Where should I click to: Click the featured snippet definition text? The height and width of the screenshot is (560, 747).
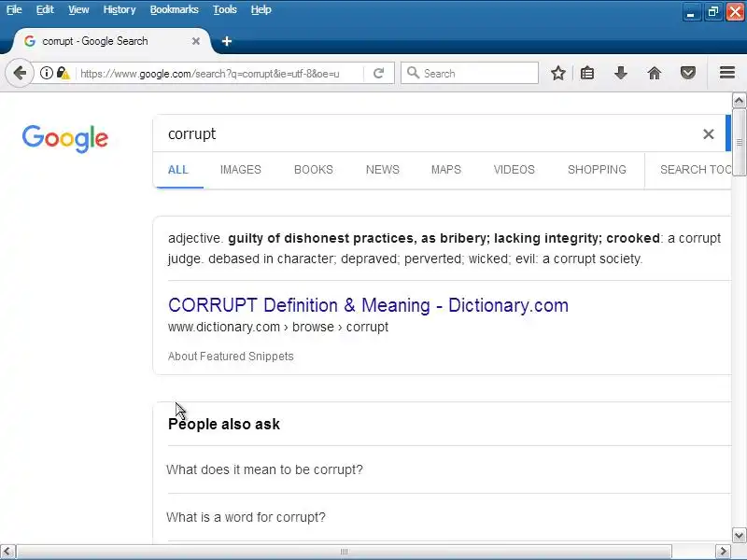pyautogui.click(x=444, y=248)
